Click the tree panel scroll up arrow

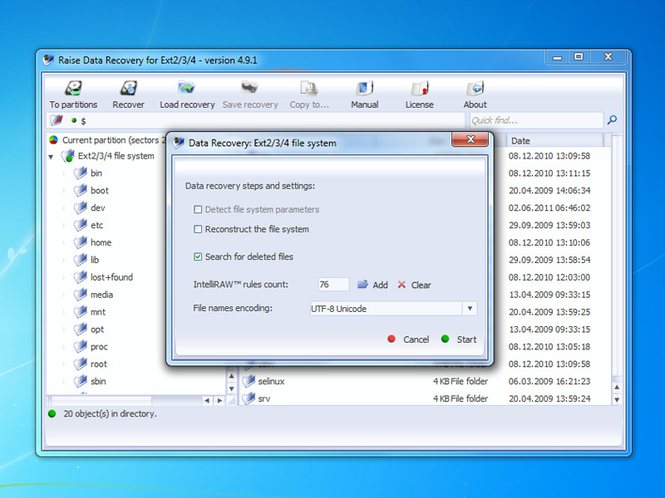pos(232,376)
